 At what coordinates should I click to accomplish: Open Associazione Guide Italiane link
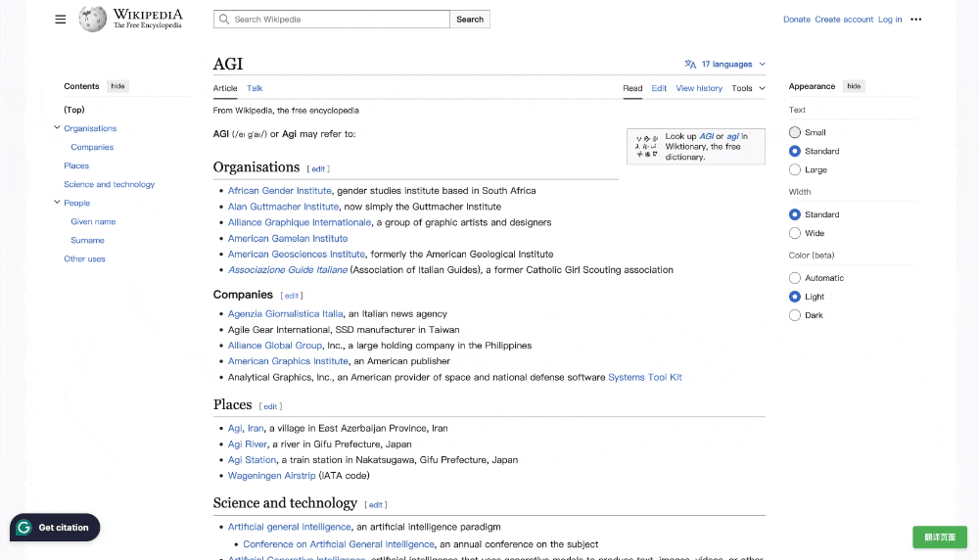tap(288, 269)
